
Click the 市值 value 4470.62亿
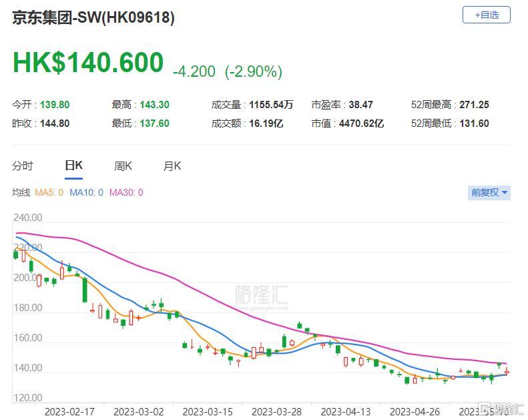361,124
